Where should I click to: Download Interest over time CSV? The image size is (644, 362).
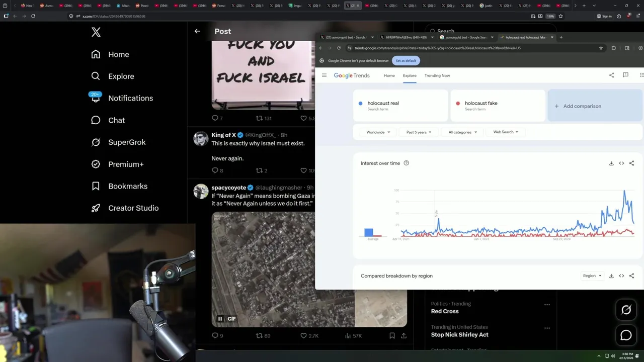611,163
